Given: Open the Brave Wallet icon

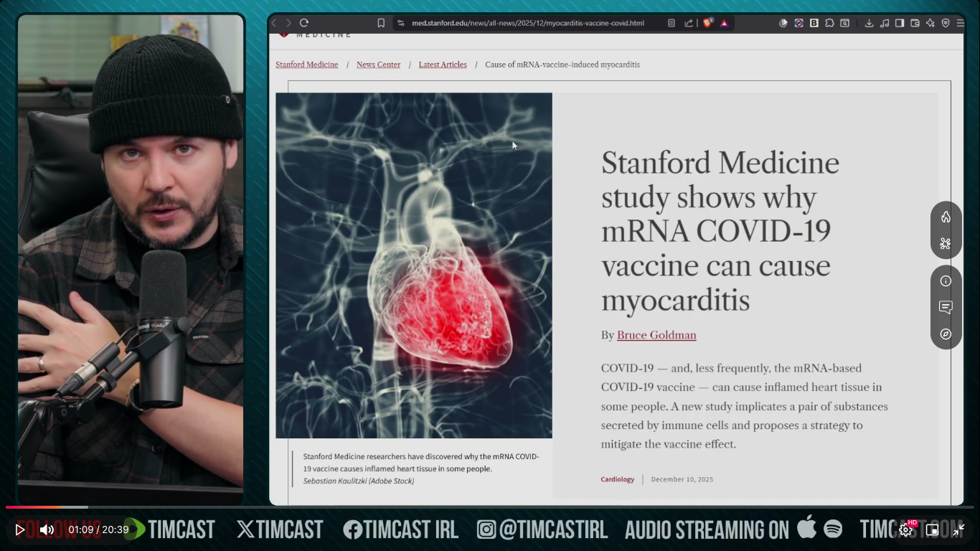Looking at the screenshot, I should tap(915, 23).
